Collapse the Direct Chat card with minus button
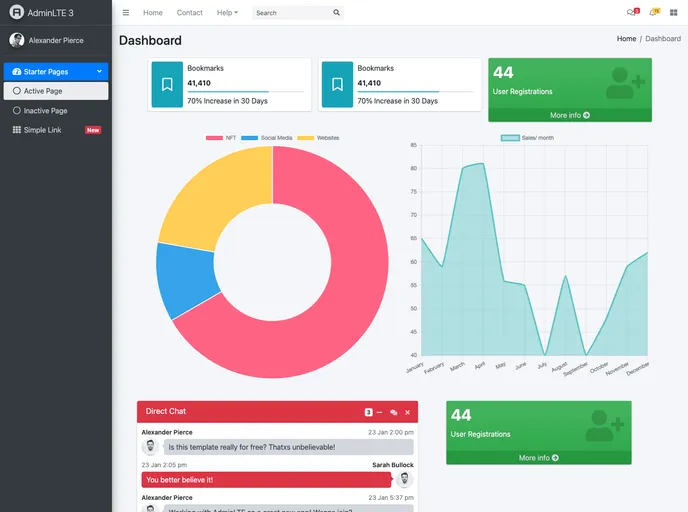Screen dimensions: 688x512 pos(379,412)
